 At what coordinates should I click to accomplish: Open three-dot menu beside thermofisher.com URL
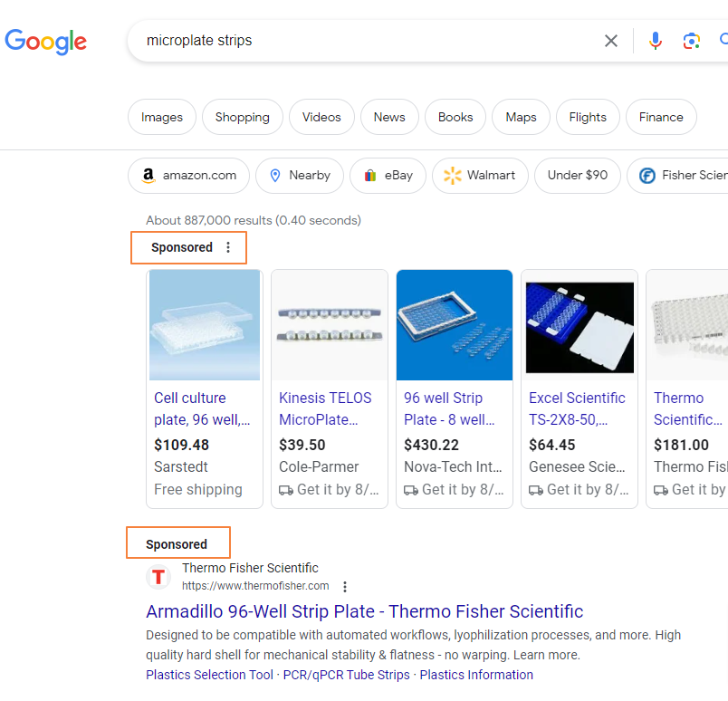pos(344,587)
